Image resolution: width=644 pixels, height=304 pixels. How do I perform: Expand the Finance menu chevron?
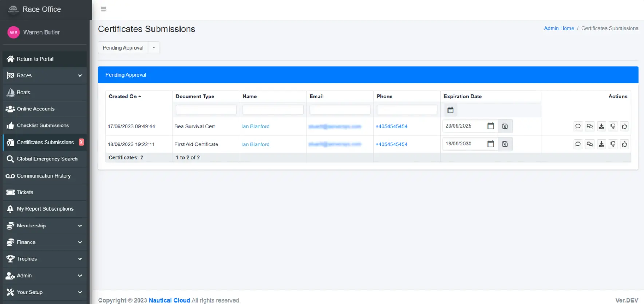tap(80, 242)
